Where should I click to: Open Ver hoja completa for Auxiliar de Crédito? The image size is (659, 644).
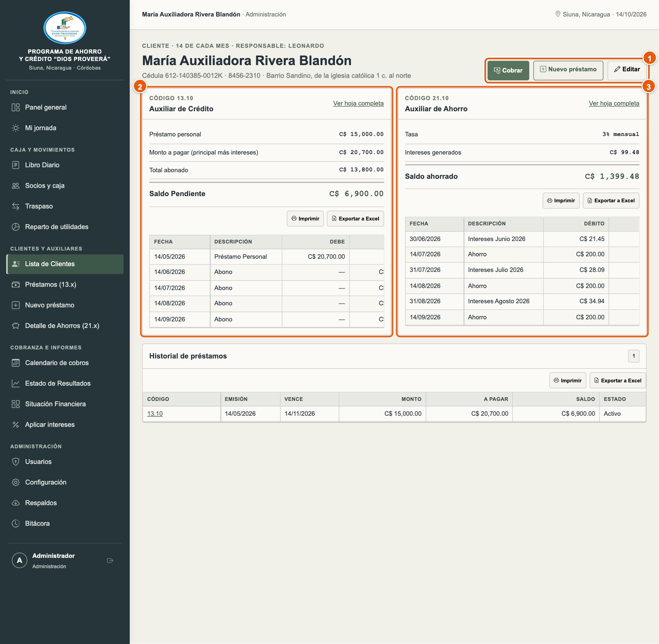tap(358, 103)
